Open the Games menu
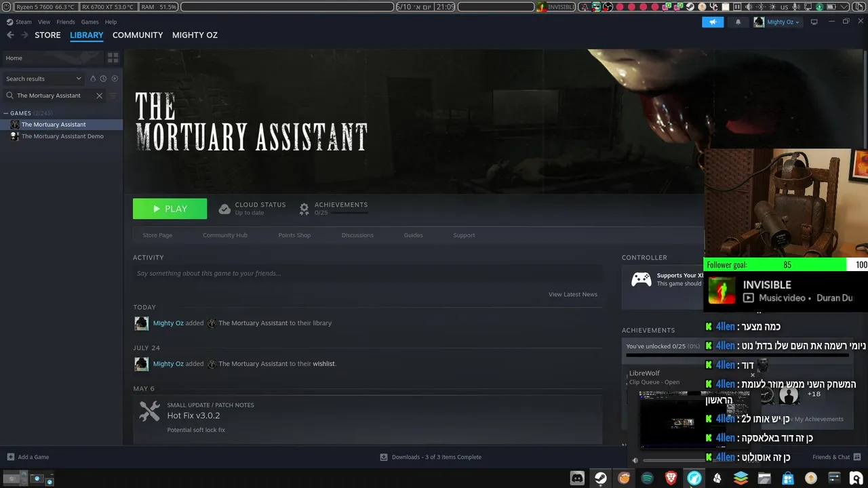Screen dimensions: 868x488 tap(90, 22)
